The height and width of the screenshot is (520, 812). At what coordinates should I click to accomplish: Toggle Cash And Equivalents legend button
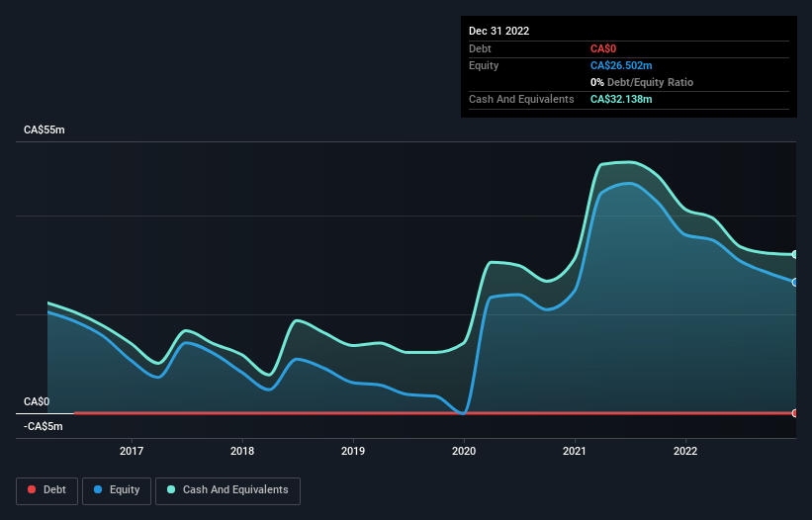pos(227,490)
